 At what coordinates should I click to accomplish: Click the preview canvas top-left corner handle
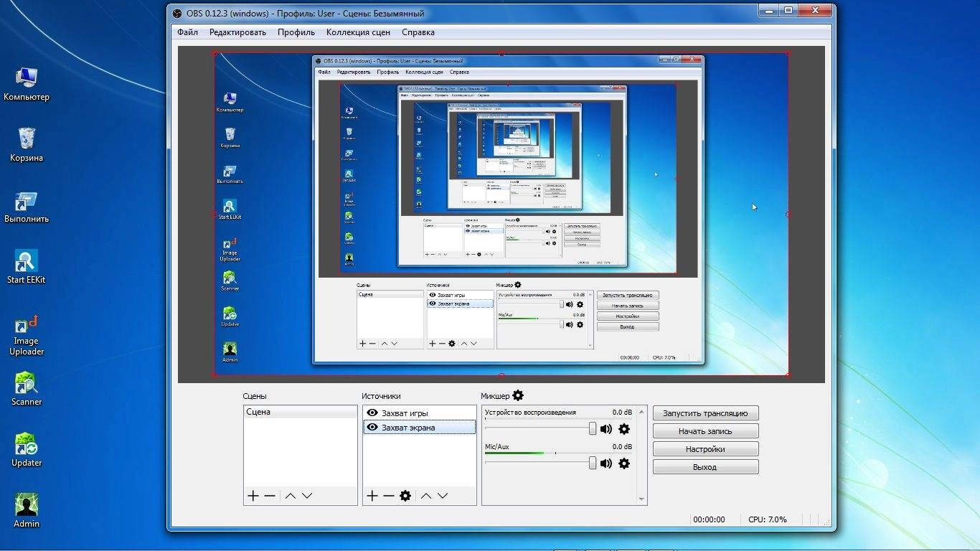click(x=215, y=53)
